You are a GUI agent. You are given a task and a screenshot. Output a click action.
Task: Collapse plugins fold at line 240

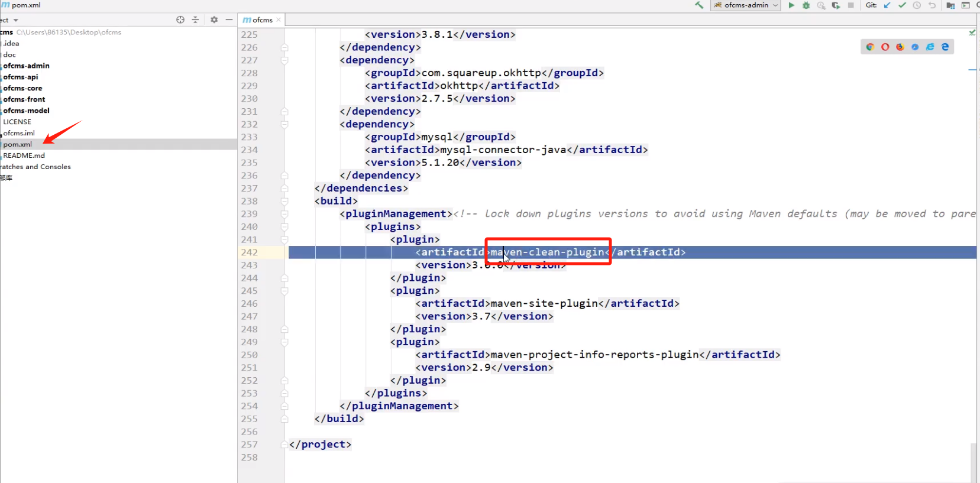[284, 227]
